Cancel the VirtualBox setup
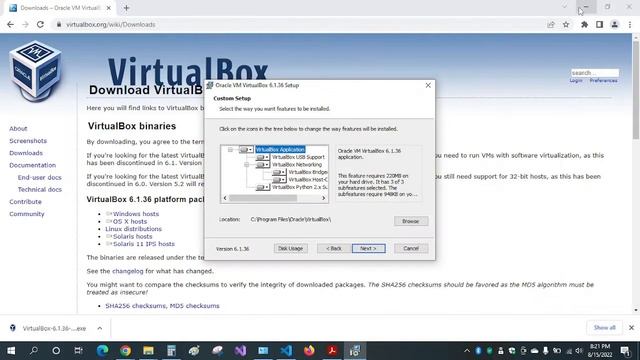Viewport: 640px width, 360px height. coord(411,248)
